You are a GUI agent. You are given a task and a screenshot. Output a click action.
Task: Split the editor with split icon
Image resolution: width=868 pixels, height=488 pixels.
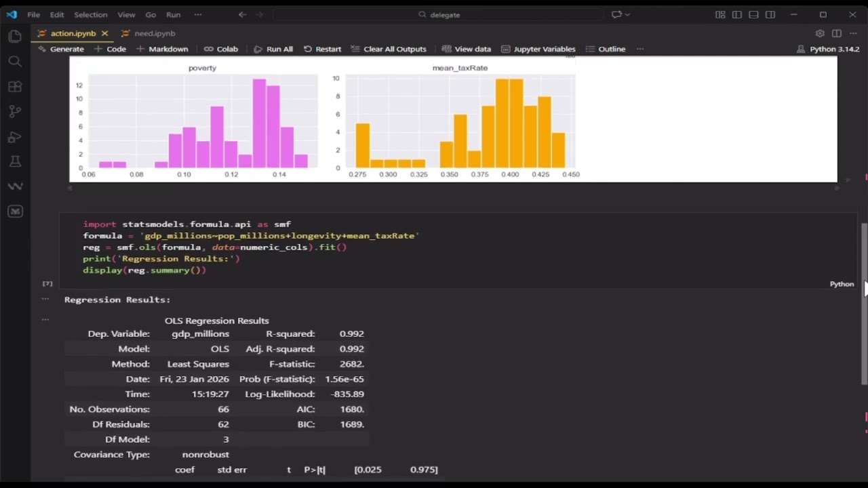pyautogui.click(x=837, y=33)
